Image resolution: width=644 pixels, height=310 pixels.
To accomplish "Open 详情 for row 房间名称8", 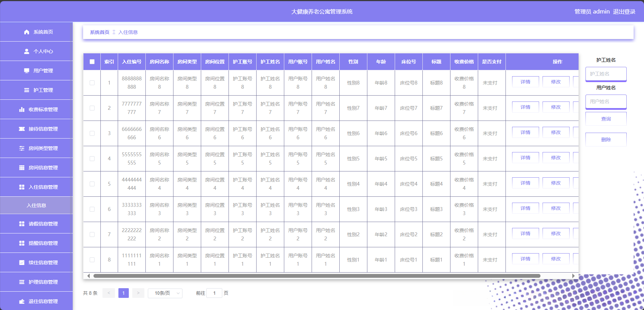I will (526, 82).
